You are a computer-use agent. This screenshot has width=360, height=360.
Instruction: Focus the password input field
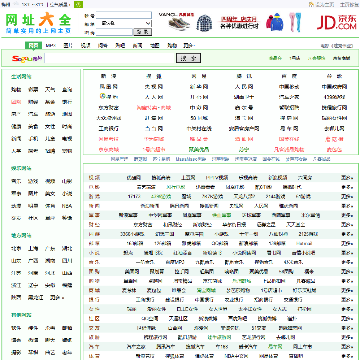(x=114, y=32)
